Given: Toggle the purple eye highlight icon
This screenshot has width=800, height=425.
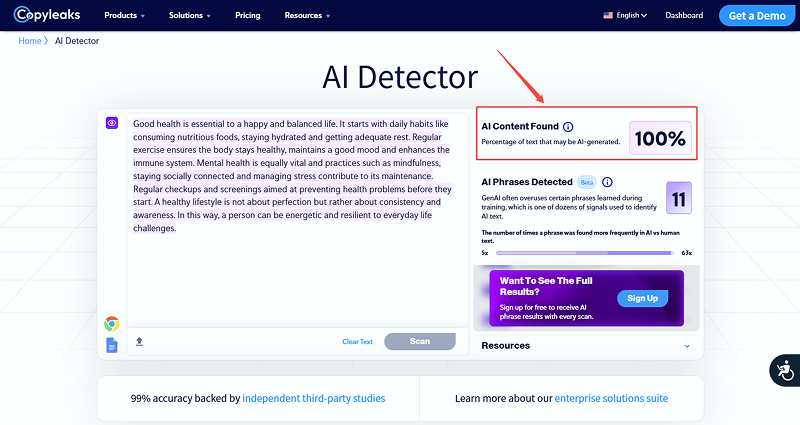Looking at the screenshot, I should point(112,123).
